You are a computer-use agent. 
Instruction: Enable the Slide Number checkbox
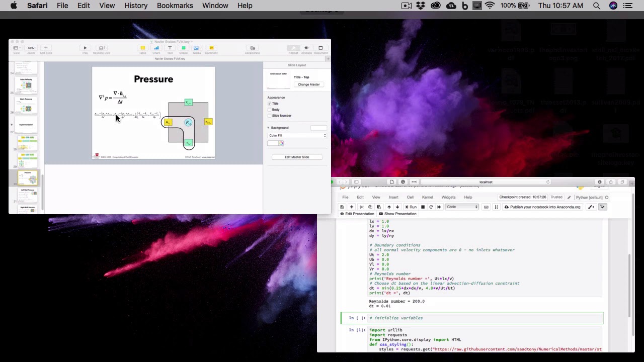click(x=269, y=116)
